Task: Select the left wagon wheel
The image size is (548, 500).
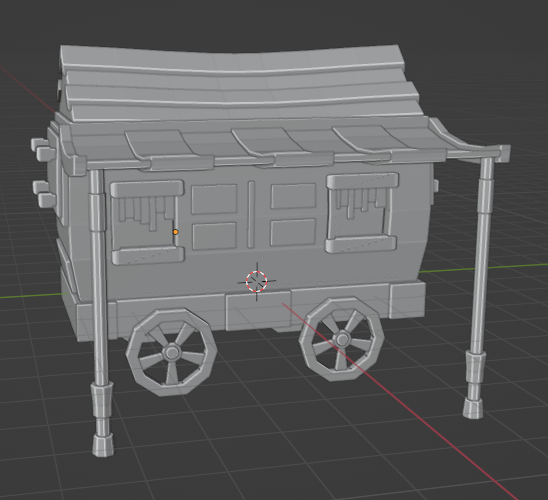Action: click(171, 352)
